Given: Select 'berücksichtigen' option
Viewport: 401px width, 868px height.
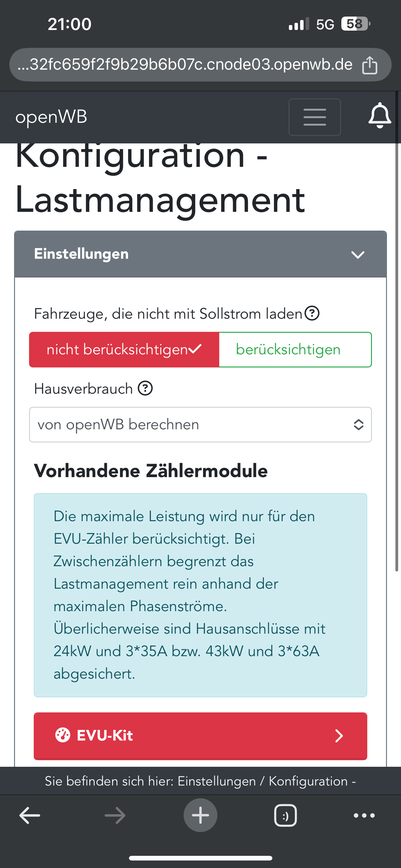Looking at the screenshot, I should 295,349.
